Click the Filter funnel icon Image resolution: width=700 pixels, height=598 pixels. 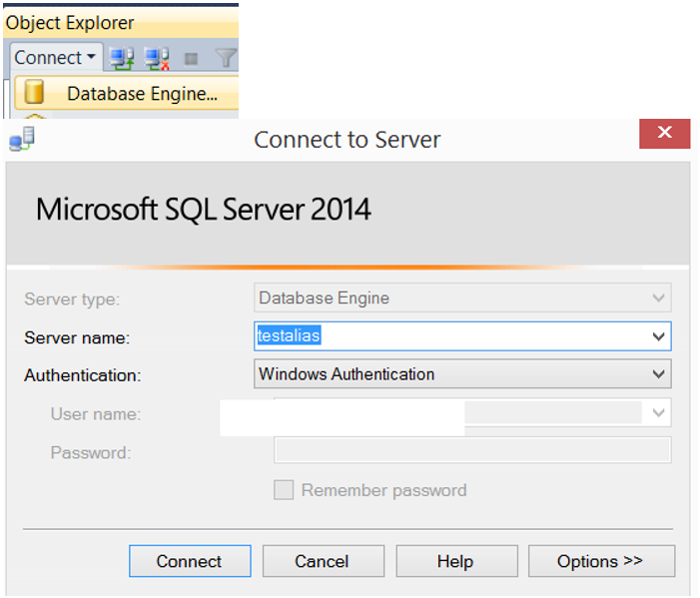(226, 59)
